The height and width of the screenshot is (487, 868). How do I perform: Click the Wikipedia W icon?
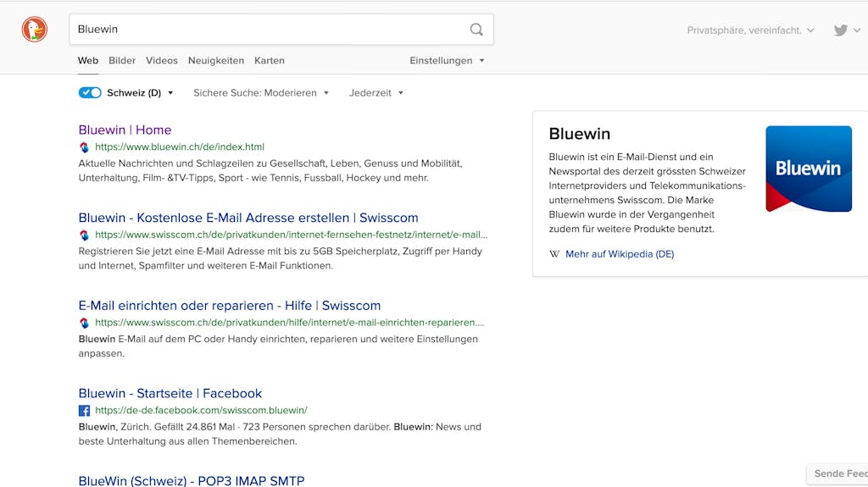[x=554, y=254]
